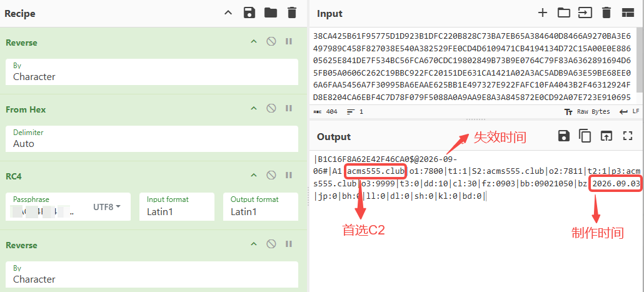Save output to file icon
Screen dimensions: 644x292
tap(563, 136)
